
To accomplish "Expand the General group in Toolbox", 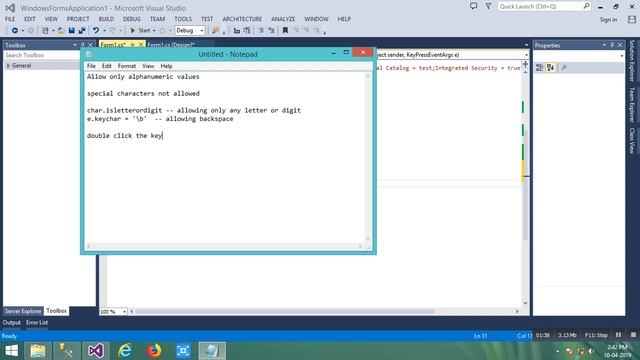I will (8, 66).
